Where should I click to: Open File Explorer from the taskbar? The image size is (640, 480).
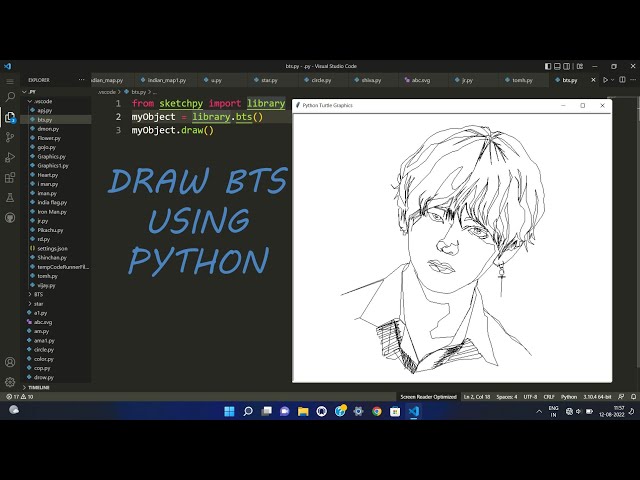pos(303,411)
